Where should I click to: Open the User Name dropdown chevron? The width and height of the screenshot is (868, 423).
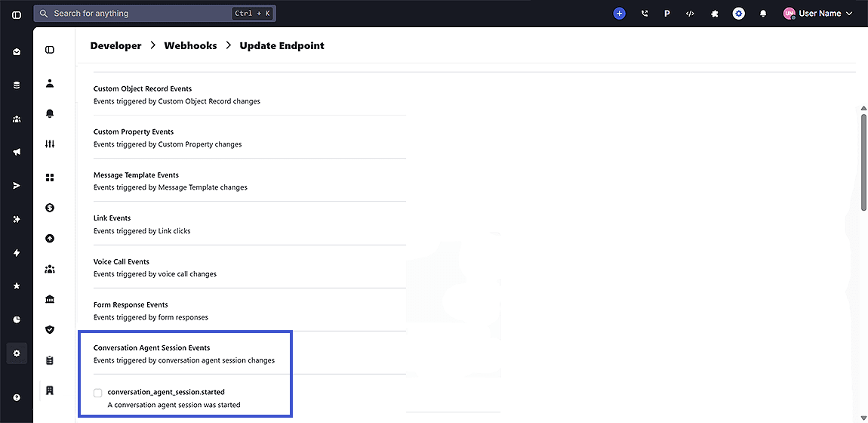point(850,14)
